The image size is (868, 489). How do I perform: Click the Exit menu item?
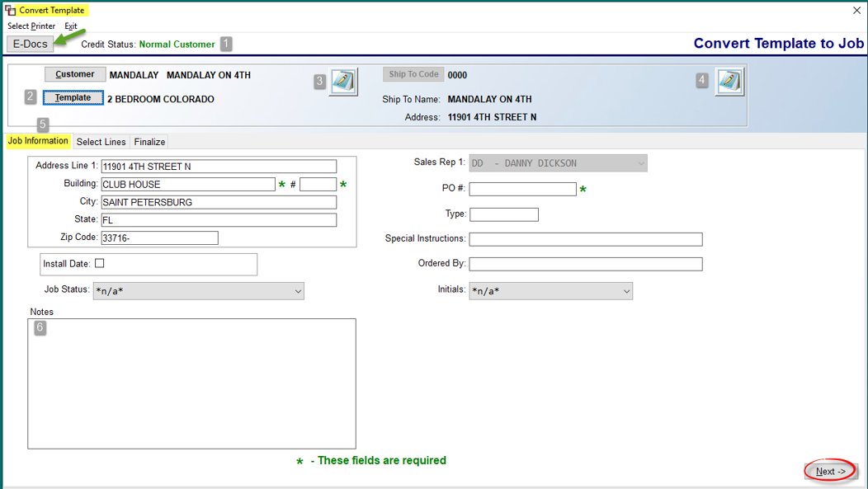(x=71, y=26)
